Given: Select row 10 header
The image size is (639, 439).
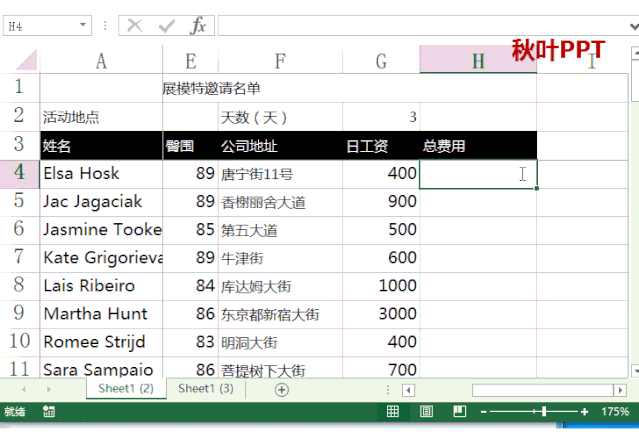Looking at the screenshot, I should pyautogui.click(x=20, y=342).
